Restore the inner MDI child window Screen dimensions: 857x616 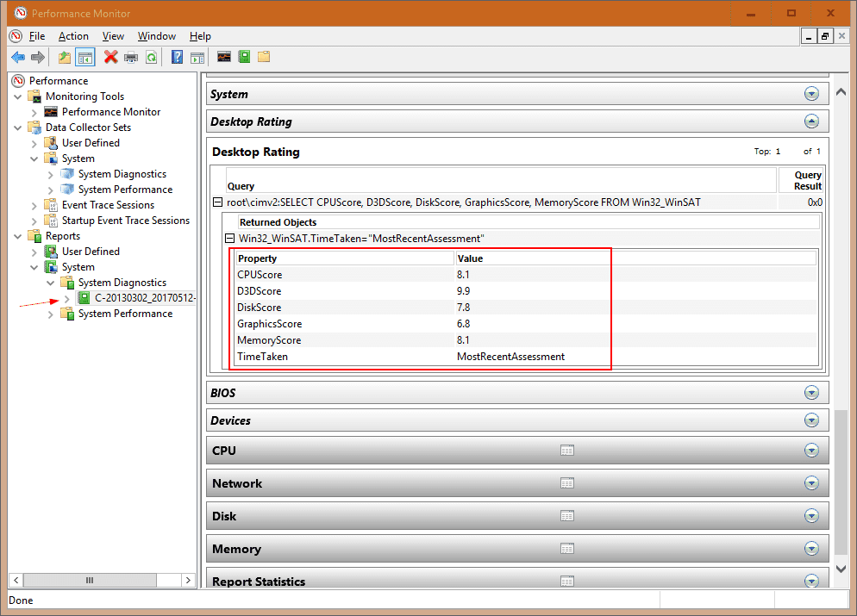tap(825, 36)
